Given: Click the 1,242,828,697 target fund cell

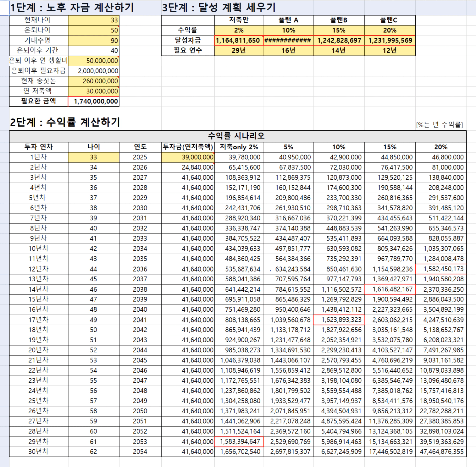Looking at the screenshot, I should (339, 41).
